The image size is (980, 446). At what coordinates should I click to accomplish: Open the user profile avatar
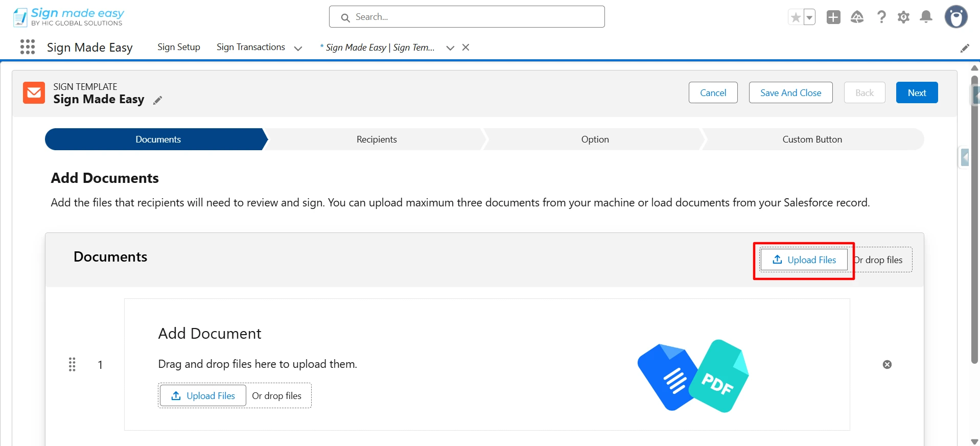[x=956, y=17]
